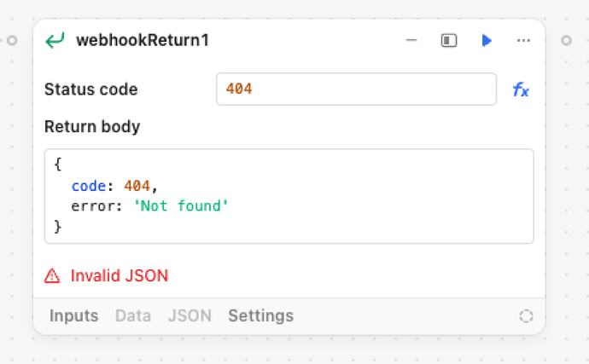Viewport: 589px width, 364px height.
Task: Toggle the fx expression mode for Status code
Action: [x=521, y=90]
